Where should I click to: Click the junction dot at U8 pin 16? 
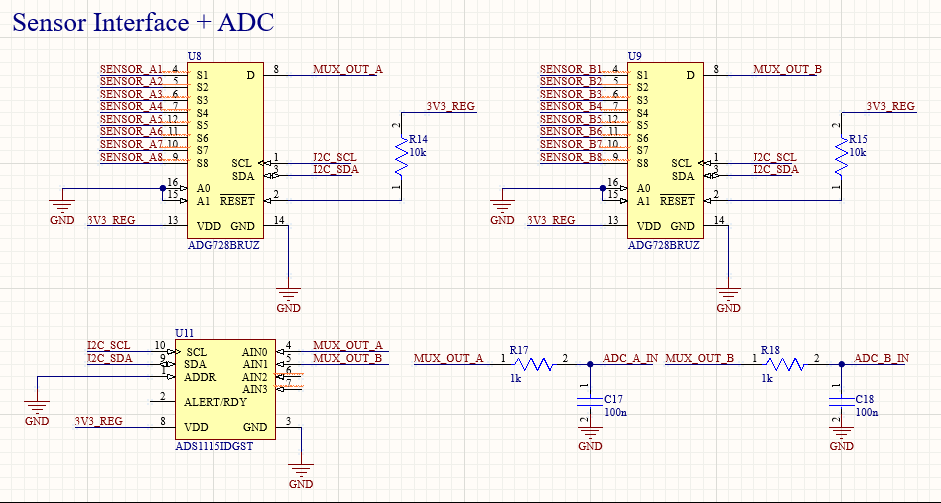(163, 188)
